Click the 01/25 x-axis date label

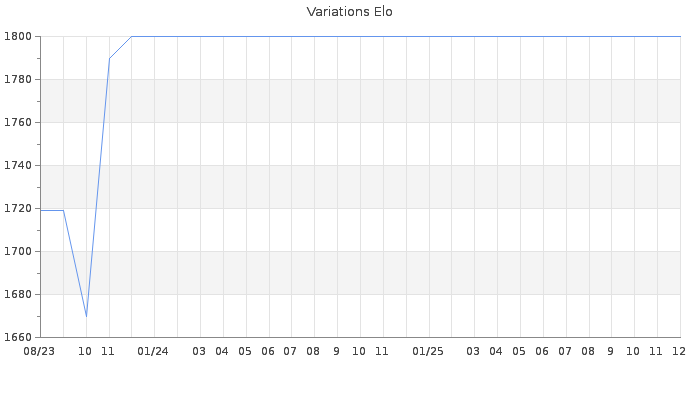[x=428, y=351]
